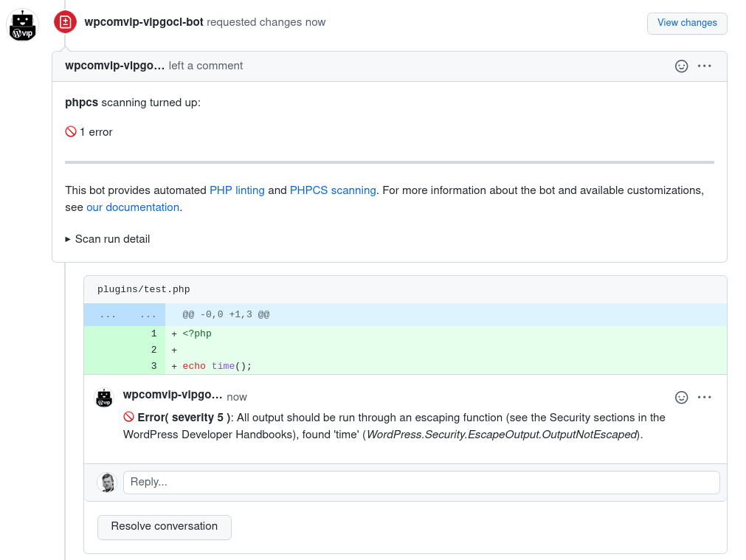The height and width of the screenshot is (560, 746).
Task: Open emoji reactions on the inline code comment
Action: coord(681,397)
